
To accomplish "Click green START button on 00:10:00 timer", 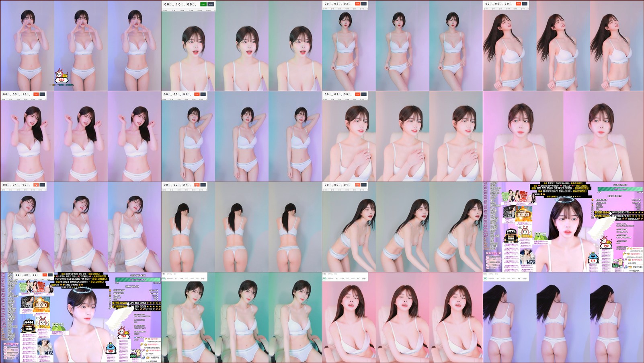I will pos(203,4).
